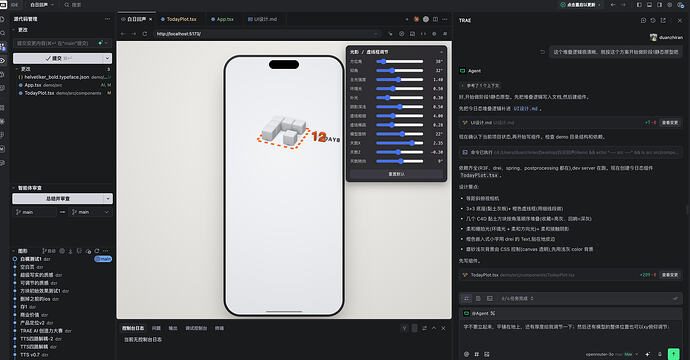Go back in the browser preview
Image resolution: width=690 pixels, height=360 pixels.
pos(124,34)
